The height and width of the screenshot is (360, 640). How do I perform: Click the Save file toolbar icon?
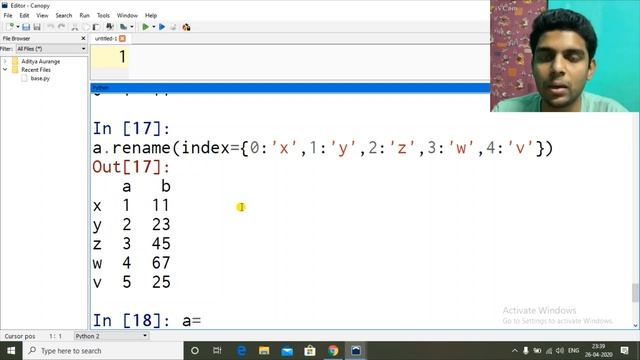click(x=26, y=27)
